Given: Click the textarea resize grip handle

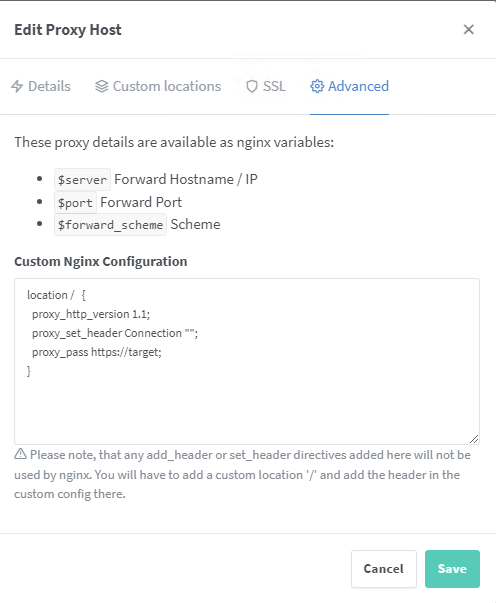Looking at the screenshot, I should [474, 439].
